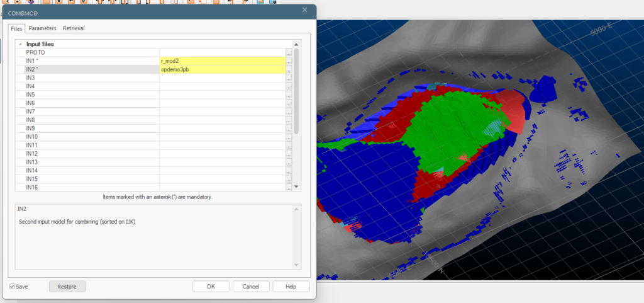Click the browse ellipsis next to IN1
Image resolution: width=644 pixels, height=303 pixels.
coord(289,61)
